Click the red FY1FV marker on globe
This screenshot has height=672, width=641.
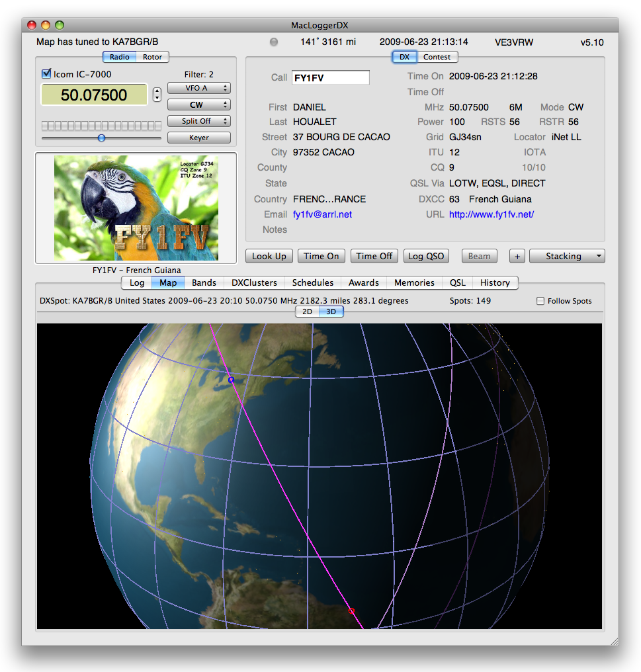351,610
